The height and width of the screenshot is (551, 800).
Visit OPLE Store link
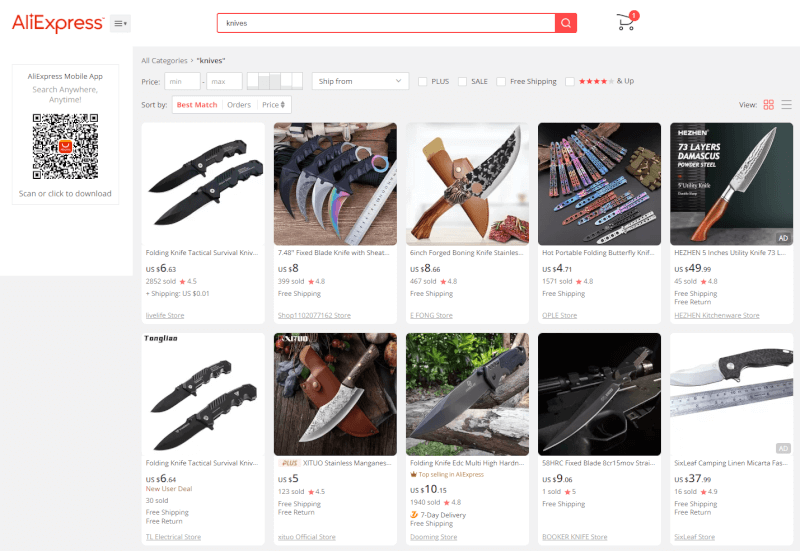(x=559, y=315)
